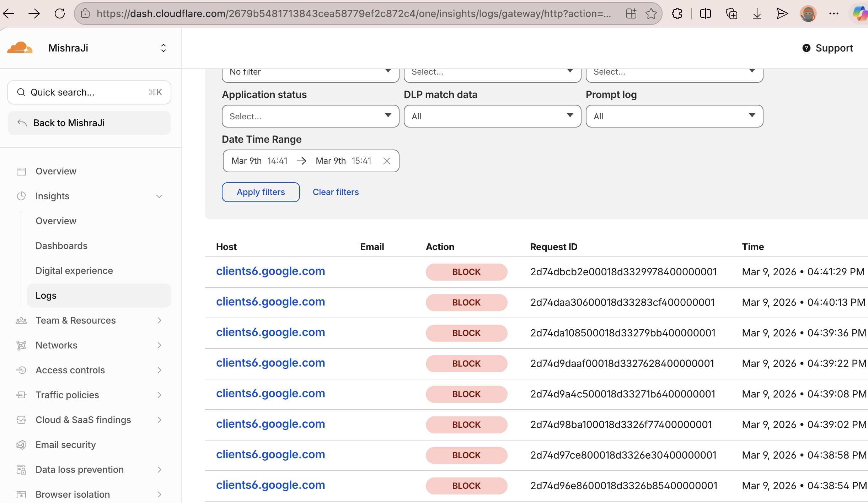The width and height of the screenshot is (868, 503).
Task: Click the Access controls icon
Action: (x=21, y=370)
